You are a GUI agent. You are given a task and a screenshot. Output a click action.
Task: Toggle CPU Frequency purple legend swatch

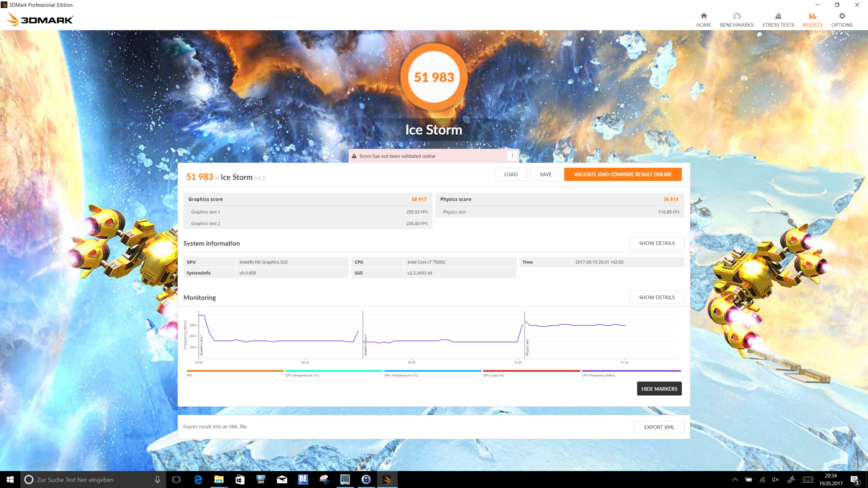631,371
